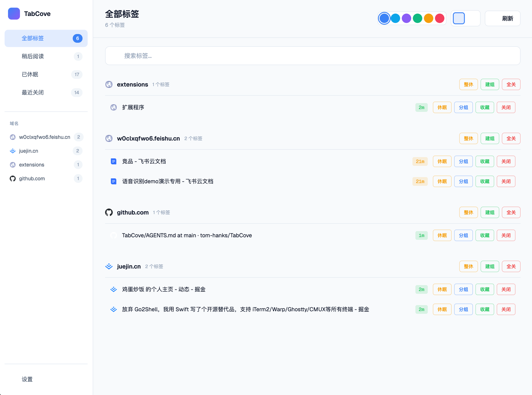Click the favicon of the 扩展程序 tab row
Screen dimensions: 532x395
tap(114, 107)
